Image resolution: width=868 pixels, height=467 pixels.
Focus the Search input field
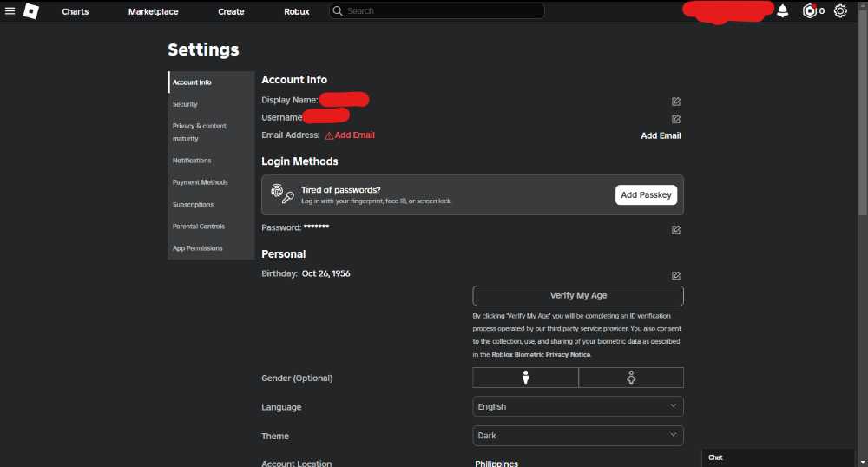point(437,11)
